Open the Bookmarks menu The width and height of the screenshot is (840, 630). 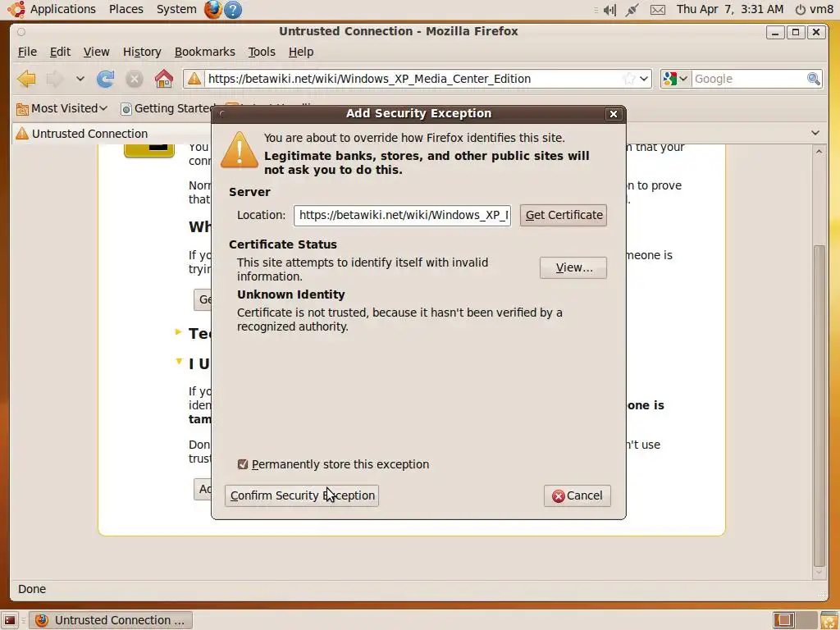pyautogui.click(x=204, y=52)
